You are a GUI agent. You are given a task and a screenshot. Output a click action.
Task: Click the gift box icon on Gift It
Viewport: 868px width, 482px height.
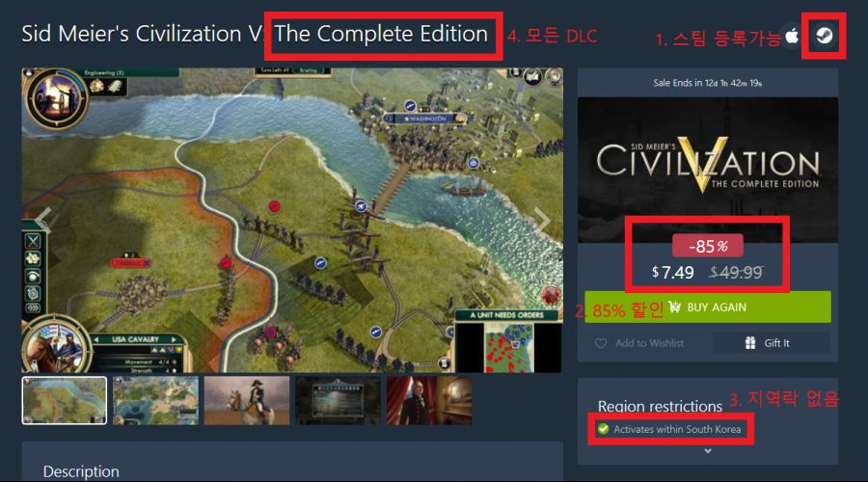click(x=750, y=343)
